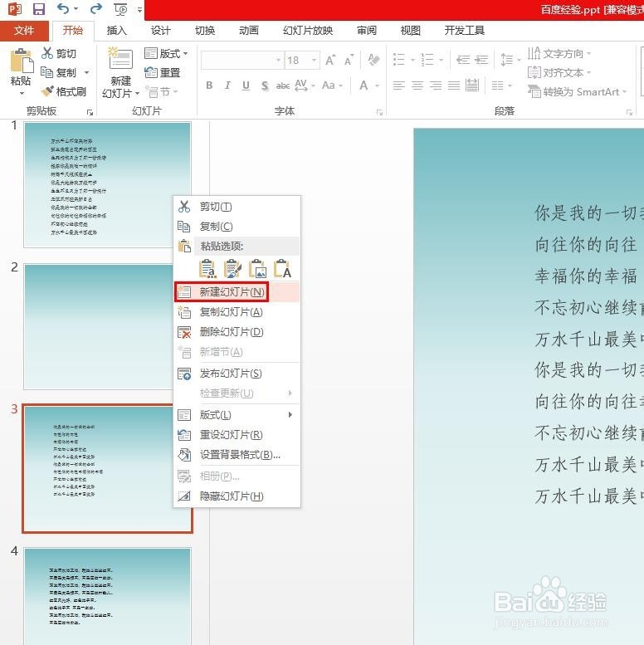The width and height of the screenshot is (644, 645).
Task: Open the Align Text (对齐文本) dropdown
Action: pyautogui.click(x=559, y=73)
